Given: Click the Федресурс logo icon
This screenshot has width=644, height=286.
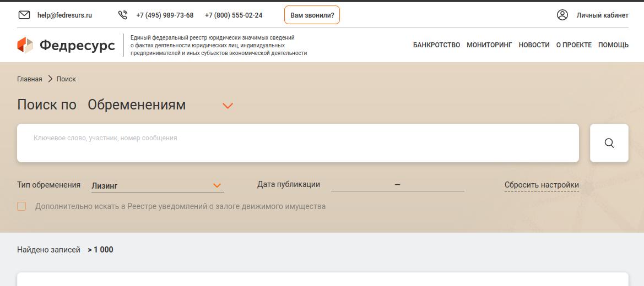Looking at the screenshot, I should click(25, 45).
